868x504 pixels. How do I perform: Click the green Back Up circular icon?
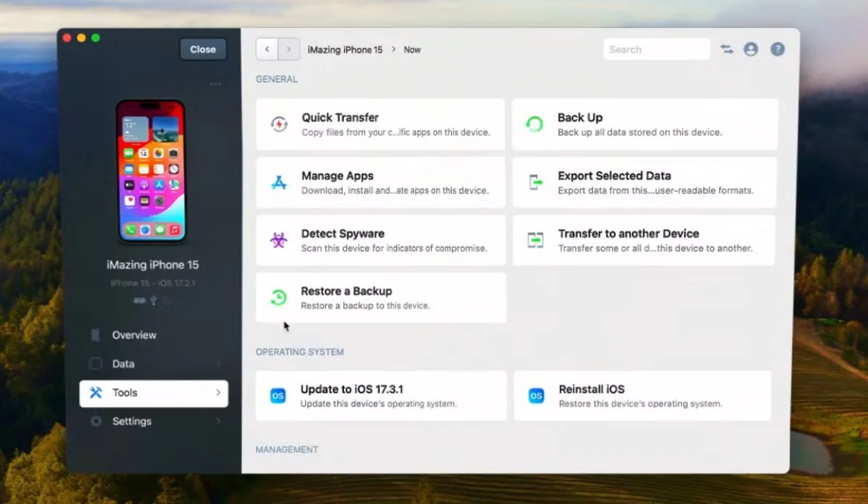535,124
